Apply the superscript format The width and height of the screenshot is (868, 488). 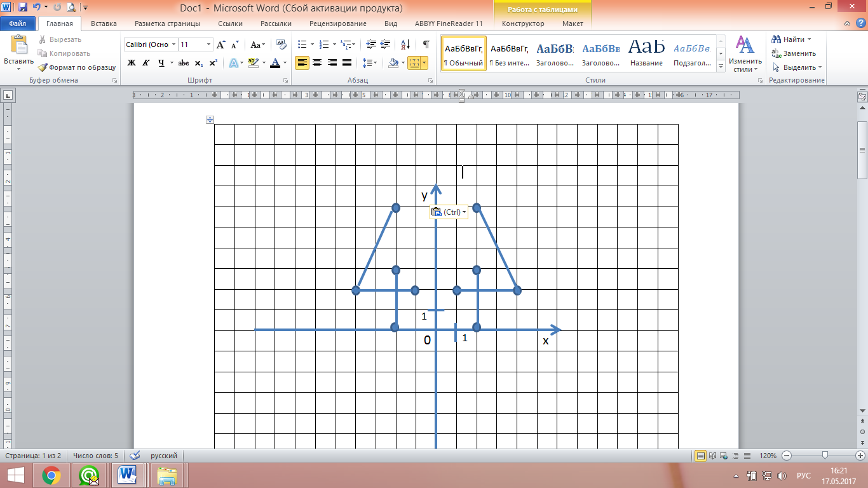(214, 63)
